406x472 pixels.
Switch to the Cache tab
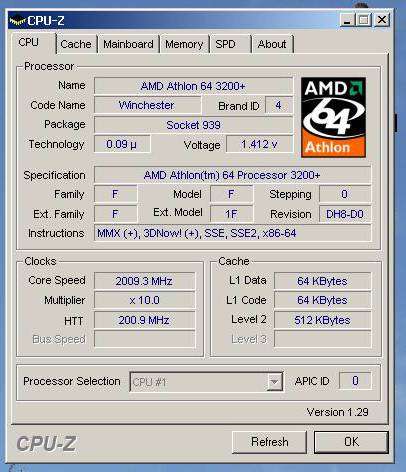point(76,44)
